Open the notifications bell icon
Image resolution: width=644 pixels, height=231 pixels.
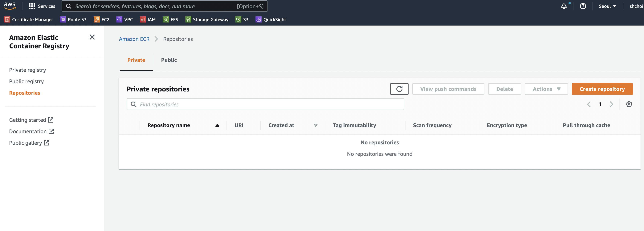[x=564, y=6]
